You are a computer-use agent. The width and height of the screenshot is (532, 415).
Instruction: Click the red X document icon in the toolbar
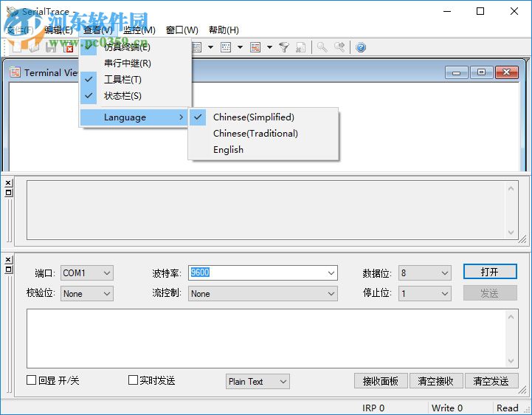[x=69, y=47]
